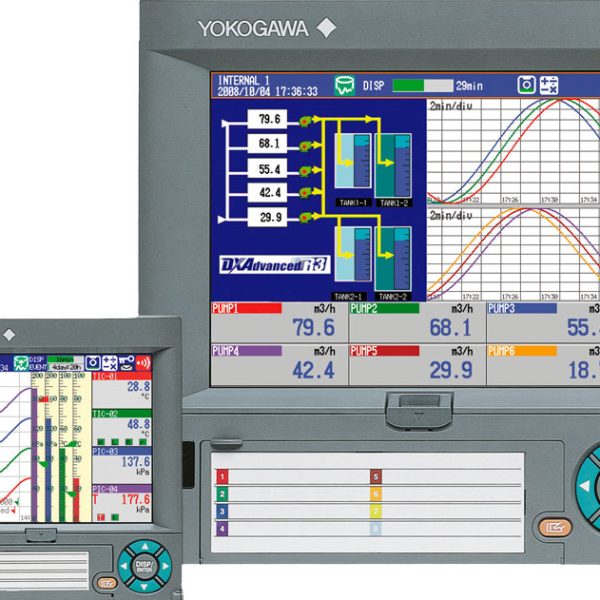Click the green memory progress bar showing 29min

point(422,86)
